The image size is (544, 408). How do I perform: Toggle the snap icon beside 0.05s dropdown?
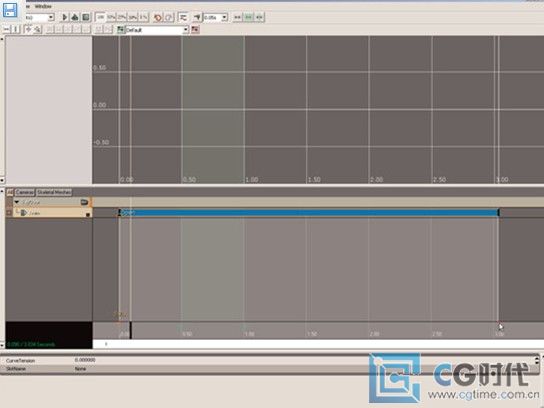pos(197,17)
